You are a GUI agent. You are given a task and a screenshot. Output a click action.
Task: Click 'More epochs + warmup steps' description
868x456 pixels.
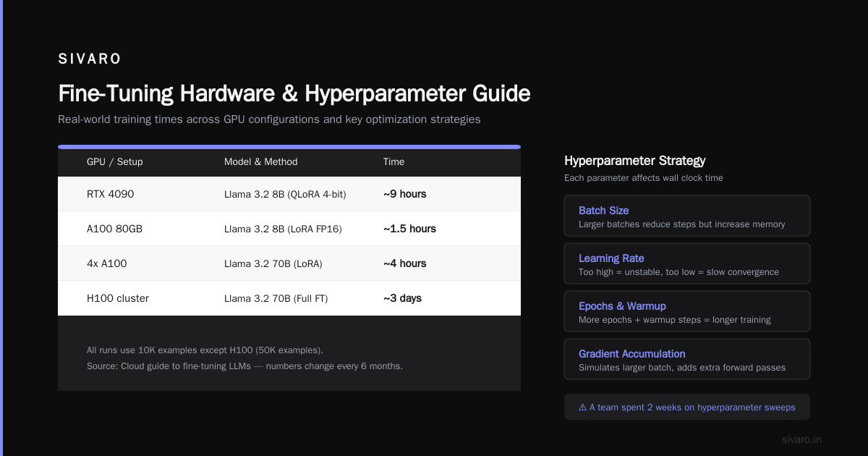(675, 320)
